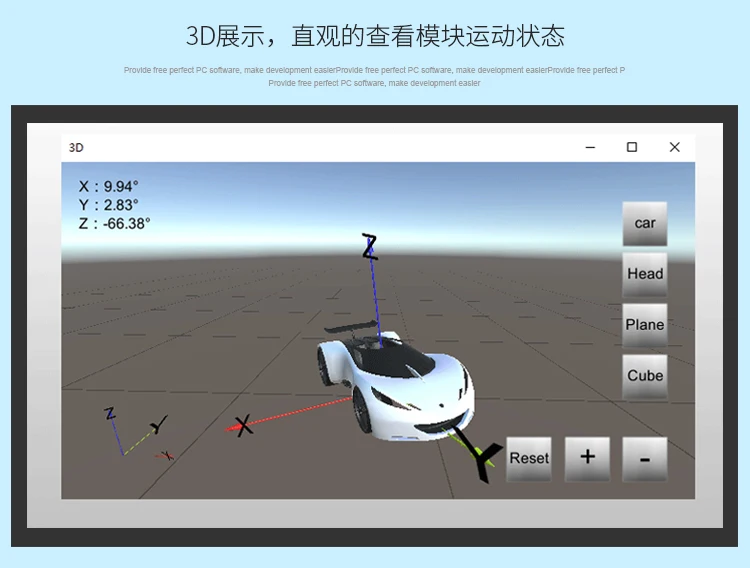Click the small red X on corner gizmo
Image resolution: width=750 pixels, height=568 pixels.
click(166, 456)
